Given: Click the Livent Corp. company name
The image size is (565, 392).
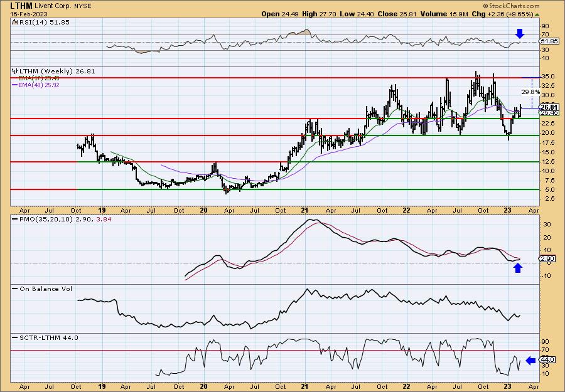Looking at the screenshot, I should 52,6.
